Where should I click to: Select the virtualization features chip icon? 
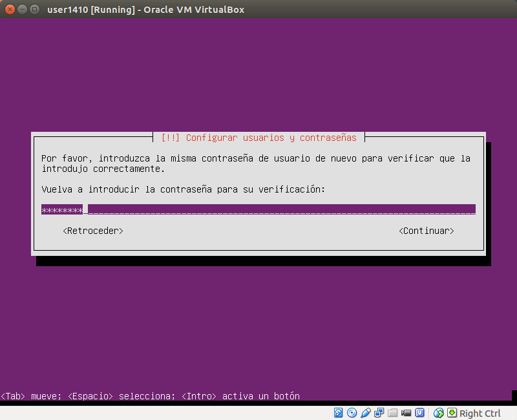click(421, 413)
